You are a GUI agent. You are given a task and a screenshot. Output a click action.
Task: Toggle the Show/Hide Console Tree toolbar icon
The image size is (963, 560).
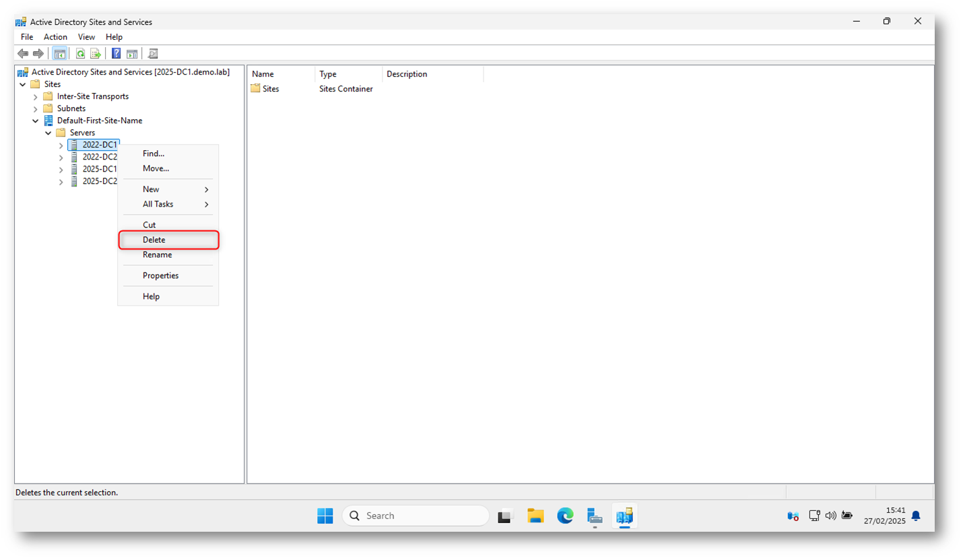[59, 54]
